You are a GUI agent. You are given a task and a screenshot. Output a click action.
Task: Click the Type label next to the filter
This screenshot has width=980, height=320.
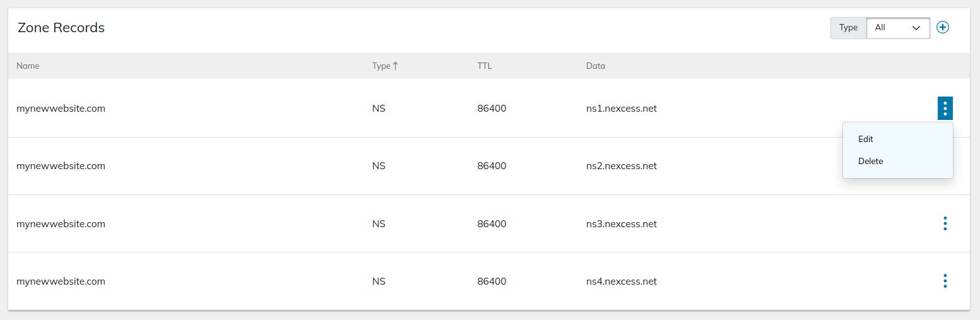(x=848, y=28)
